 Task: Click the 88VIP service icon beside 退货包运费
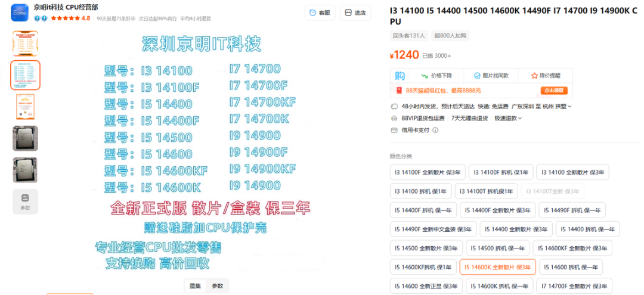394,118
